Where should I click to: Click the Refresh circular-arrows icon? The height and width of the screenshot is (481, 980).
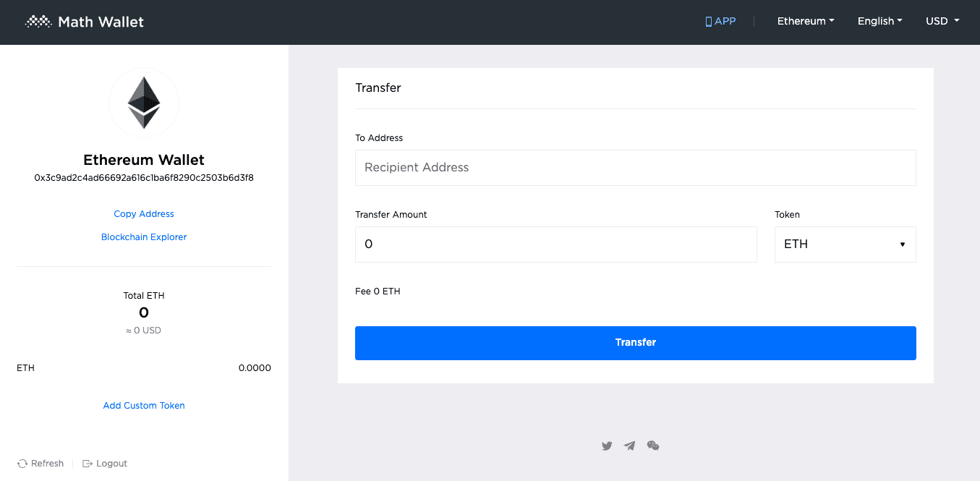pyautogui.click(x=22, y=464)
